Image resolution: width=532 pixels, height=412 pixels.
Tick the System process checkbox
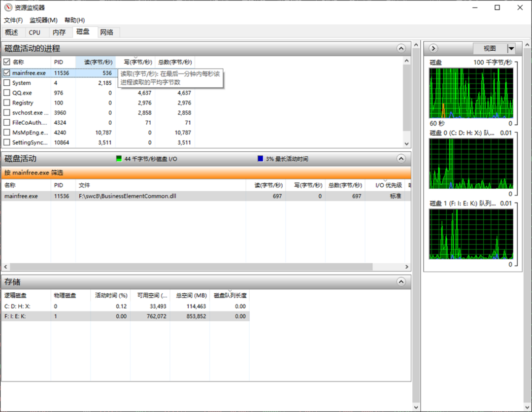point(7,83)
